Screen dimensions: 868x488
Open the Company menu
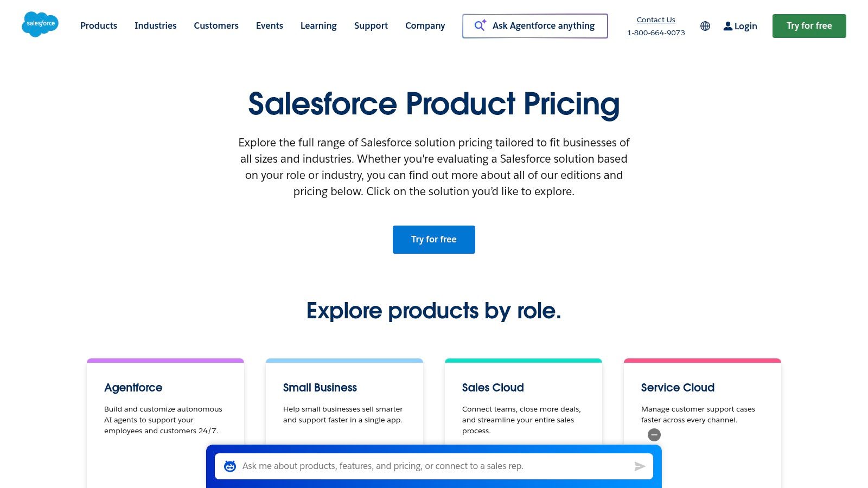pos(425,25)
